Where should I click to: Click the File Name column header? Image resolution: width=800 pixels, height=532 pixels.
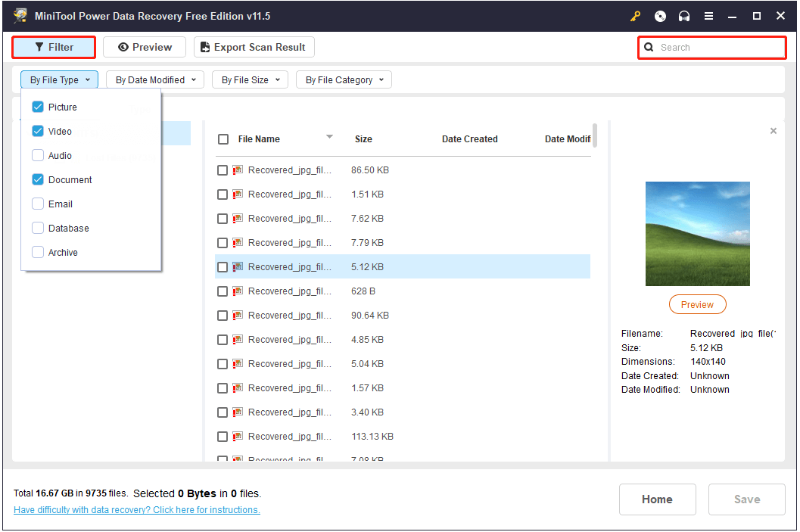[x=259, y=139]
